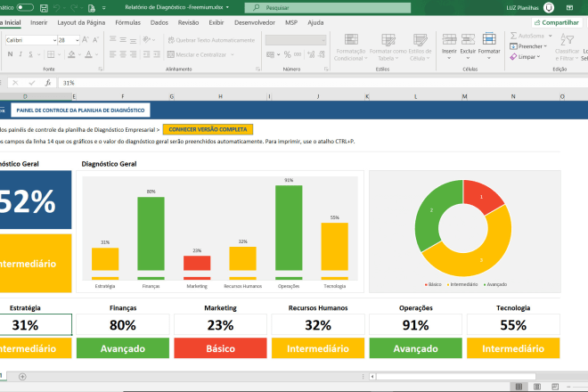Toggle the AutoSave switch
Viewport: 588px width, 392px height.
point(25,7)
